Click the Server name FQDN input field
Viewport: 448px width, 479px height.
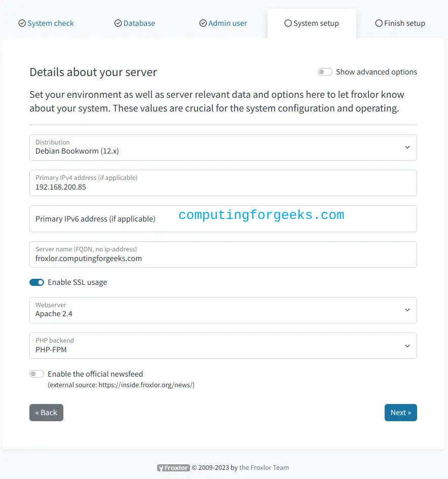tap(223, 254)
